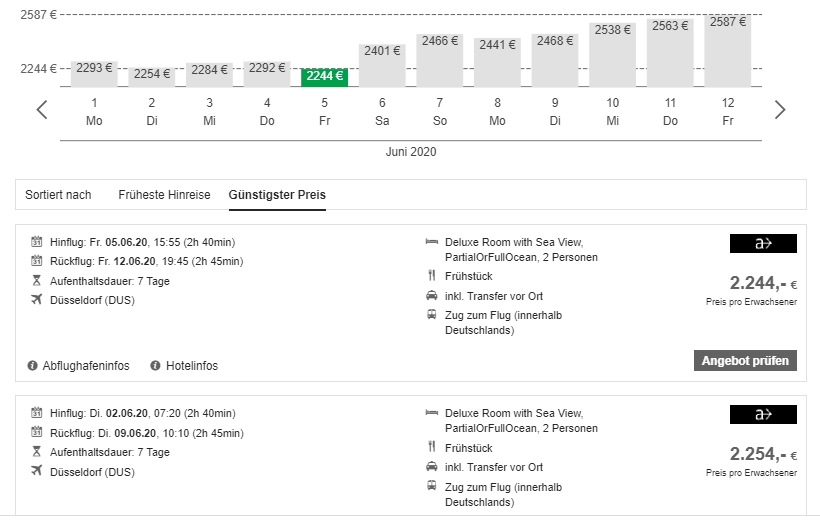Image resolution: width=820 pixels, height=520 pixels.
Task: Click airplane icon beside Düsseldorf in first offer
Action: [x=36, y=300]
